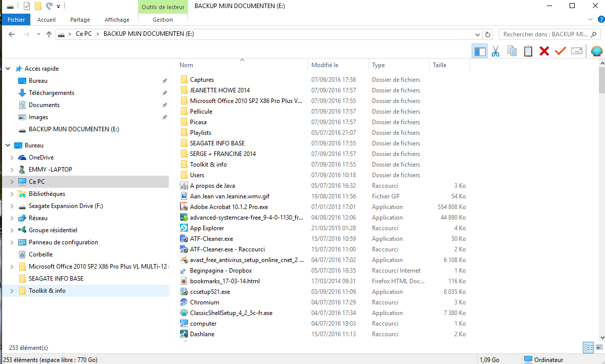Image resolution: width=605 pixels, height=364 pixels.
Task: Click the orange checkmark icon
Action: [x=560, y=51]
